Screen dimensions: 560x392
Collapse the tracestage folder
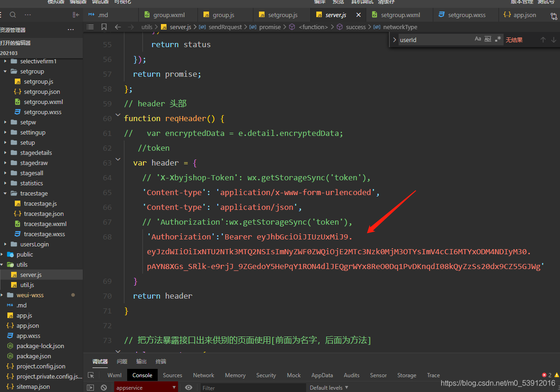pyautogui.click(x=6, y=194)
